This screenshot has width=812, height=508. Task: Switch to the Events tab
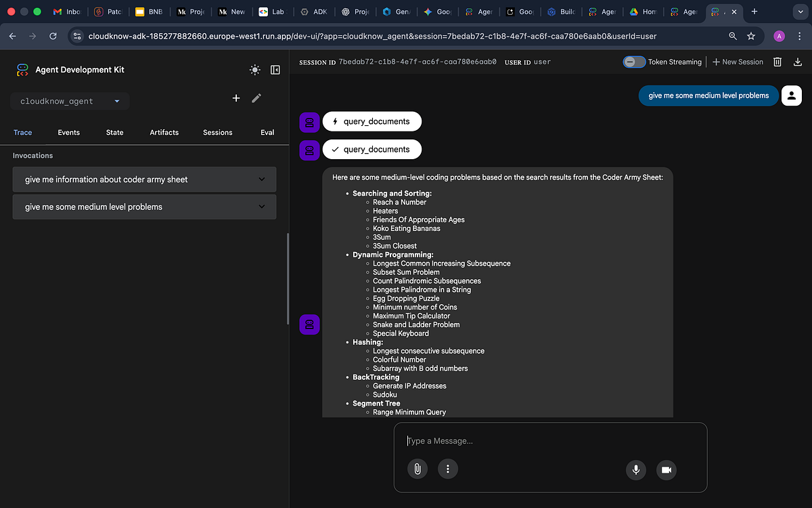click(x=69, y=132)
